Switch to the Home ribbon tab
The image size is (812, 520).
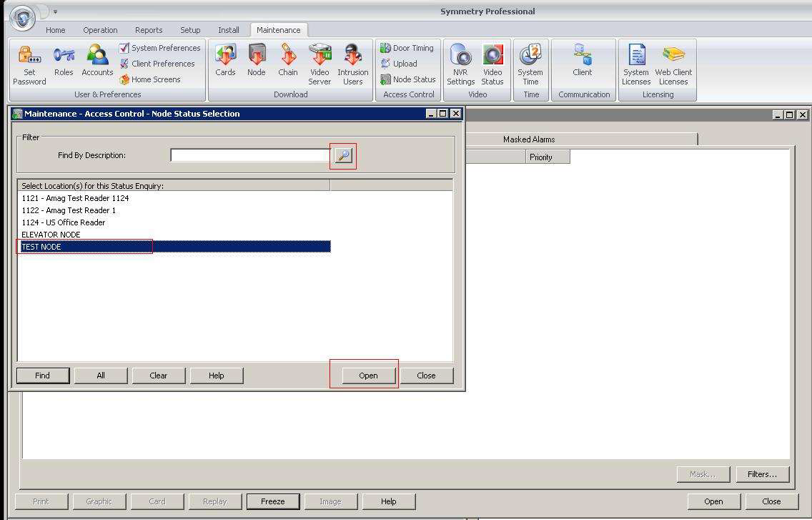(x=56, y=30)
